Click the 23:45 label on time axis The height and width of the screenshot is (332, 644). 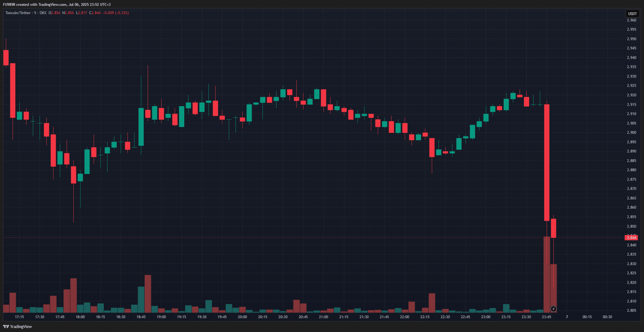click(547, 317)
